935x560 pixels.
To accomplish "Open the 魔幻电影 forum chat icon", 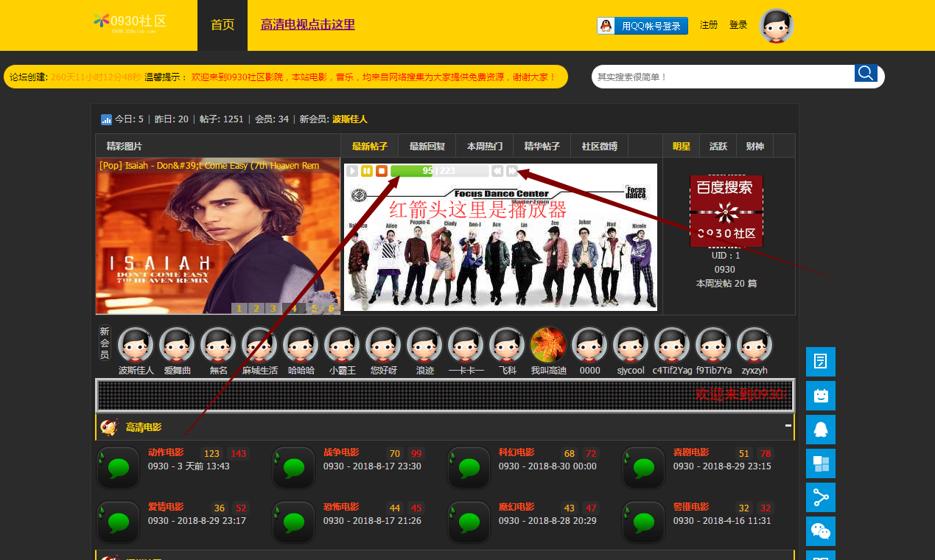I will pyautogui.click(x=469, y=522).
